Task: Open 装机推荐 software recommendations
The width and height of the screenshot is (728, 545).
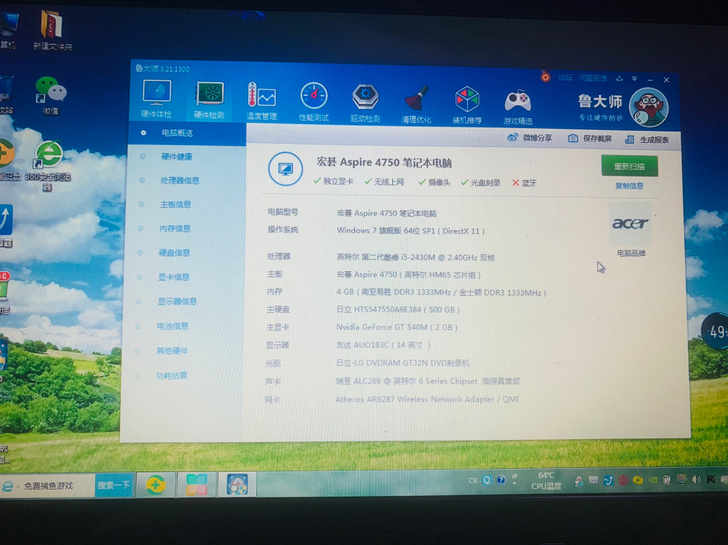Action: point(467,105)
